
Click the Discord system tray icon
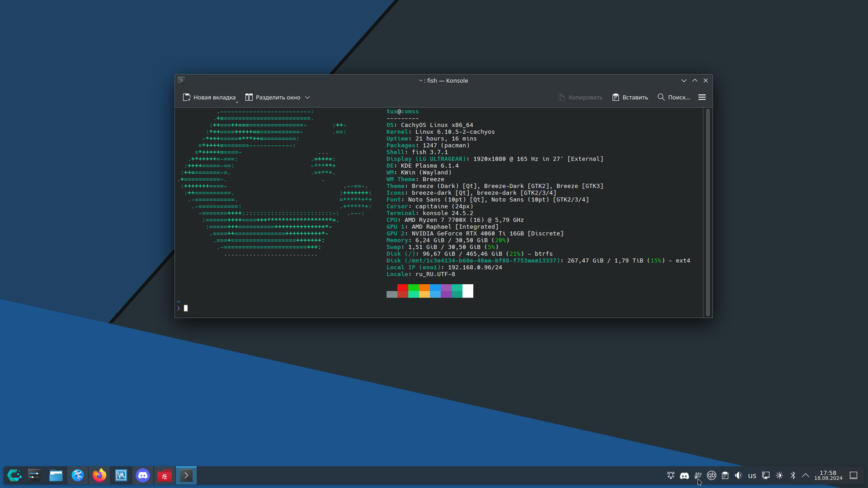(685, 475)
